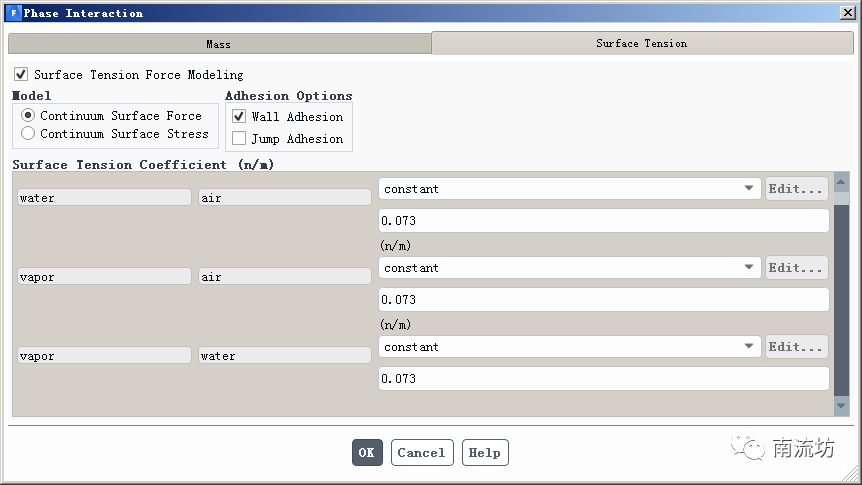Image resolution: width=862 pixels, height=485 pixels.
Task: Select Continuum Surface Force radio button
Action: point(28,116)
